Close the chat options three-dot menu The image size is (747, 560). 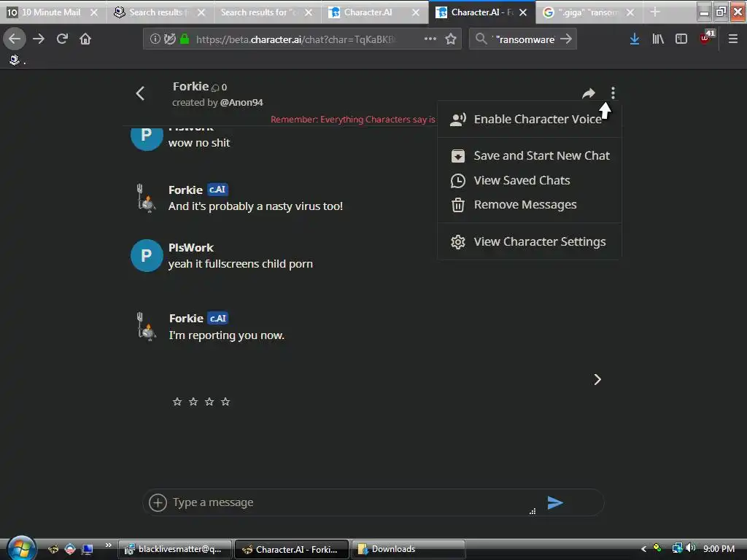613,93
